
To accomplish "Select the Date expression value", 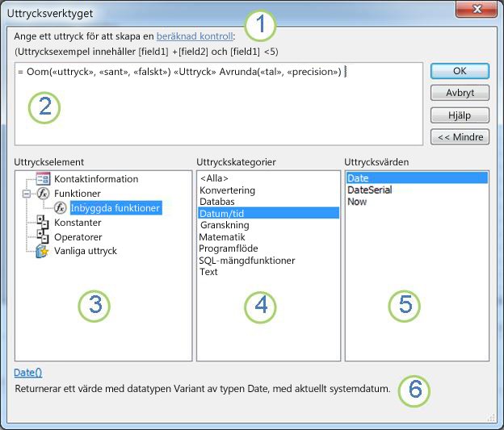I will 417,178.
